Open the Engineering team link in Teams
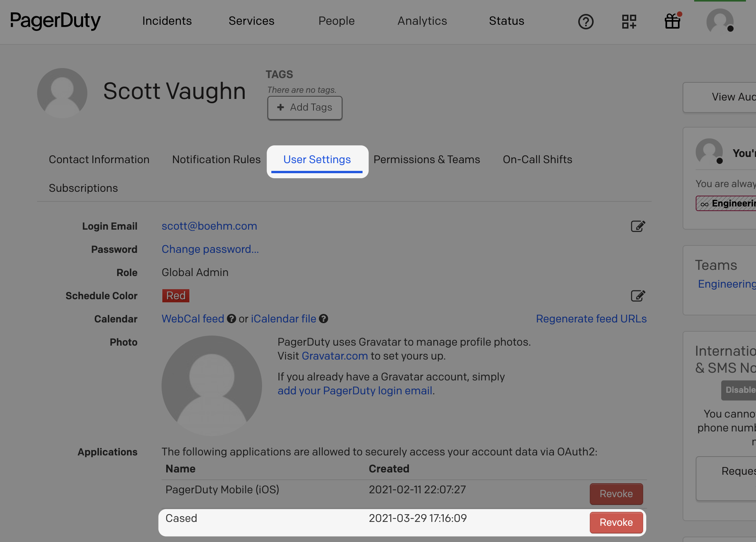756x542 pixels. pos(727,284)
